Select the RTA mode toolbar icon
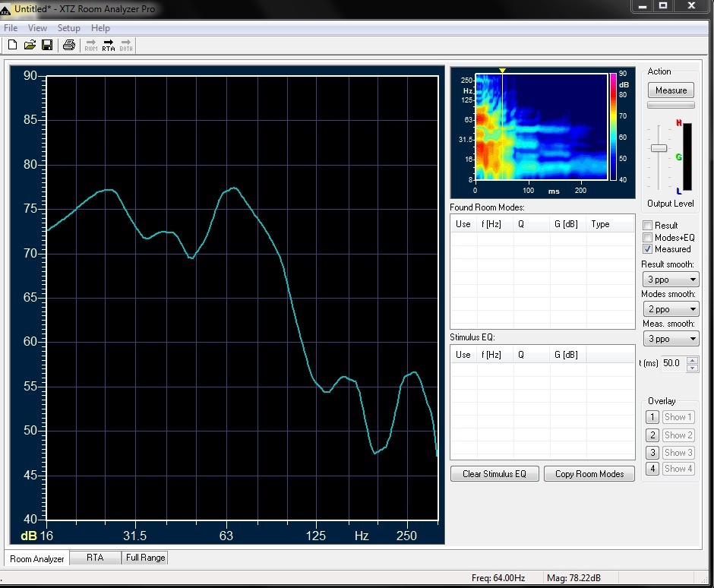 click(109, 45)
